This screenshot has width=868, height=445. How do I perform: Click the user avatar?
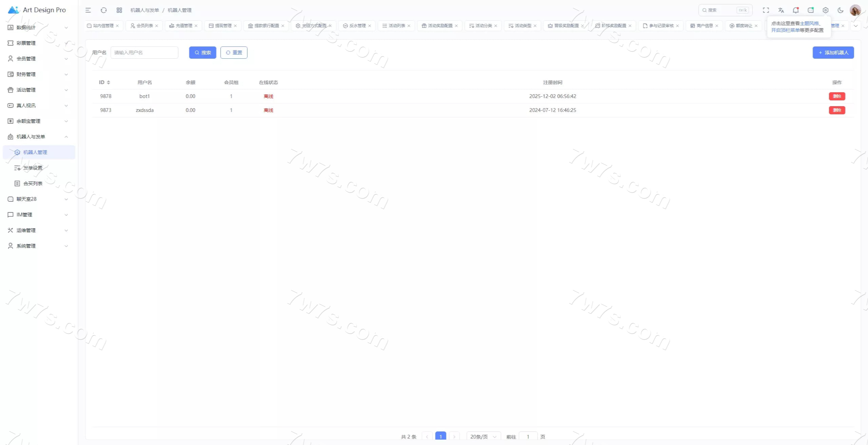point(855,10)
